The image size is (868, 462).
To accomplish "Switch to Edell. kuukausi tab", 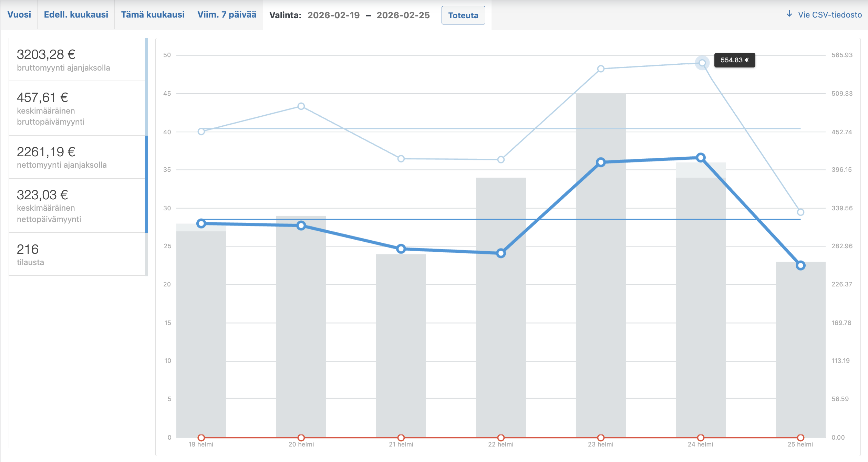I will (76, 14).
